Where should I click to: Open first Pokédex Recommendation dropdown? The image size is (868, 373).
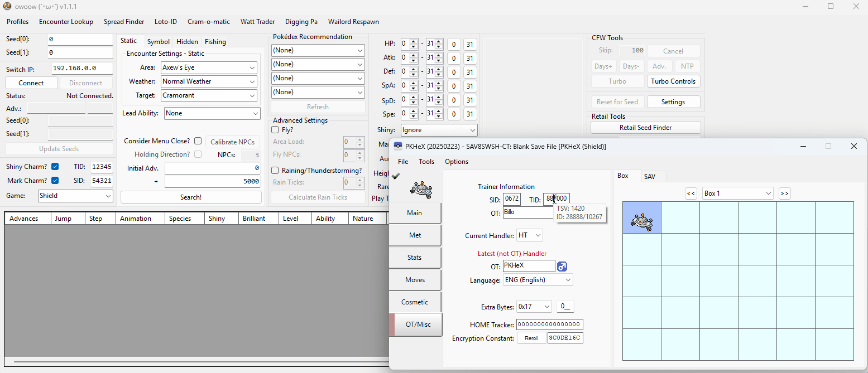pyautogui.click(x=318, y=50)
